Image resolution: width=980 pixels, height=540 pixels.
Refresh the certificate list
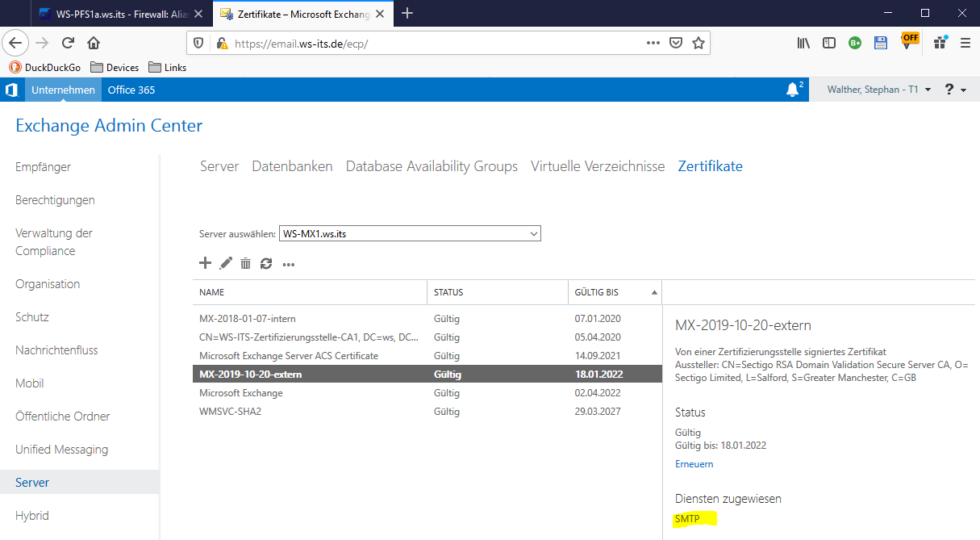266,263
